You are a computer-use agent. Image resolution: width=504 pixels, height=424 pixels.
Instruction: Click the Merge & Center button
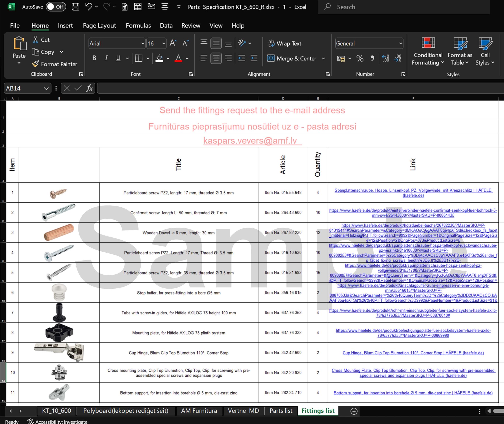point(292,58)
